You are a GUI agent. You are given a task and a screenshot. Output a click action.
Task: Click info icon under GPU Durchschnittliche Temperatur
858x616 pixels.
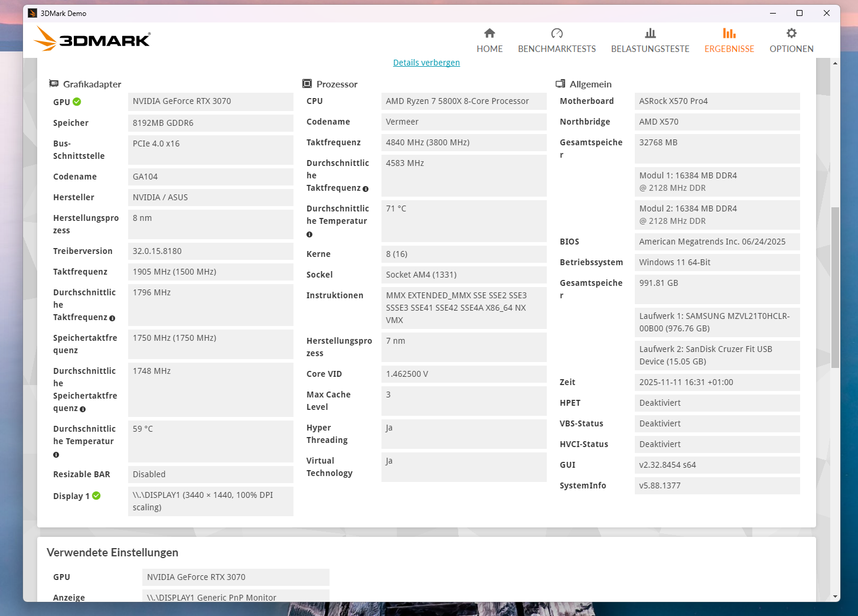56,455
